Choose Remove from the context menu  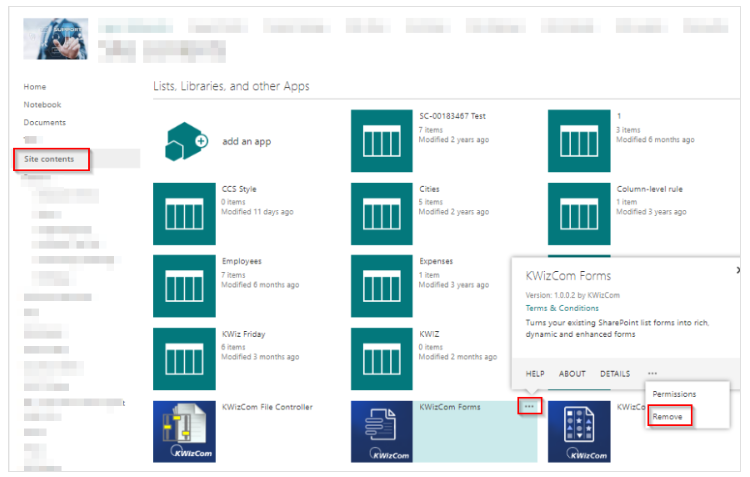tap(667, 417)
